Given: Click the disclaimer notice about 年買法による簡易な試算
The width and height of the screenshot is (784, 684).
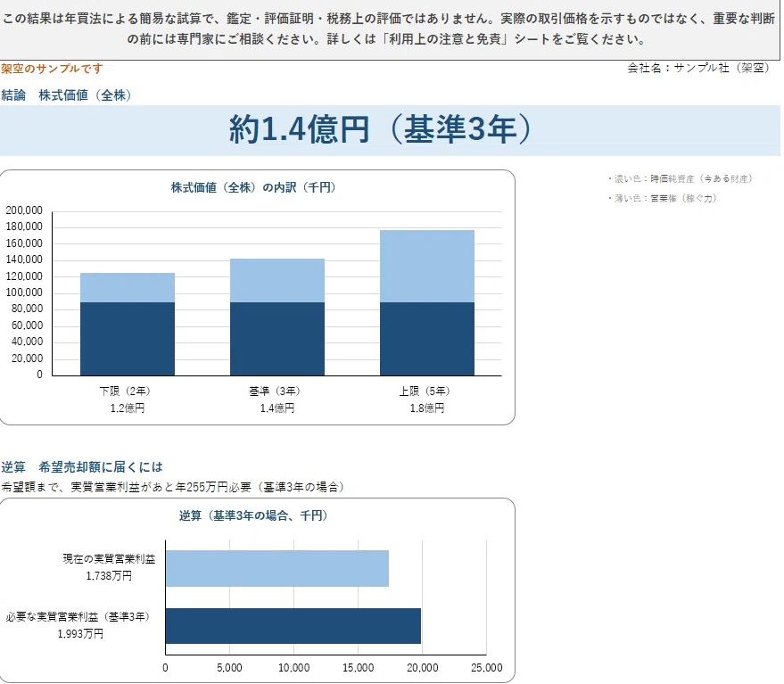Looking at the screenshot, I should coord(389,29).
